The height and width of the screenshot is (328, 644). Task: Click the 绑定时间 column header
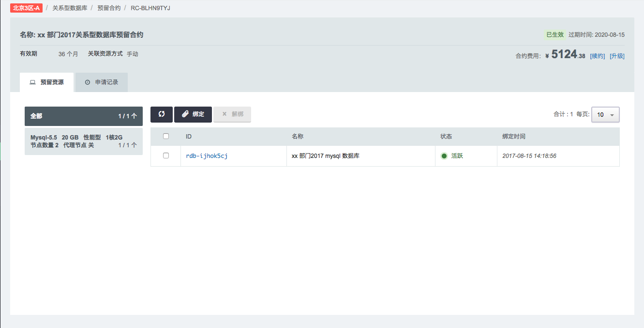pyautogui.click(x=513, y=137)
